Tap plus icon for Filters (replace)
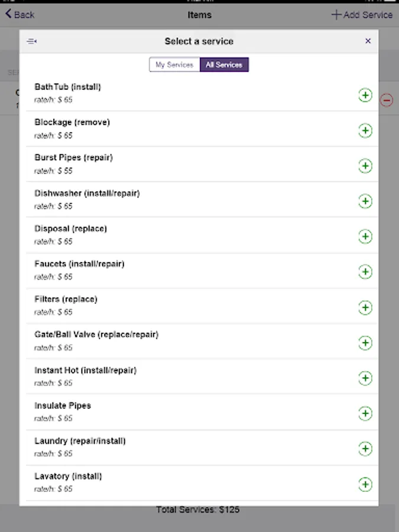Image resolution: width=399 pixels, height=532 pixels. [x=365, y=307]
